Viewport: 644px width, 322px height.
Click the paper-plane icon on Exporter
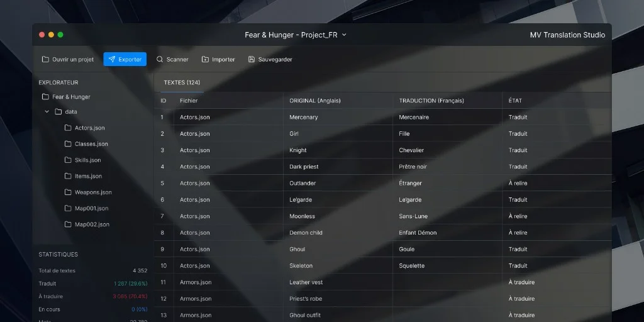112,59
